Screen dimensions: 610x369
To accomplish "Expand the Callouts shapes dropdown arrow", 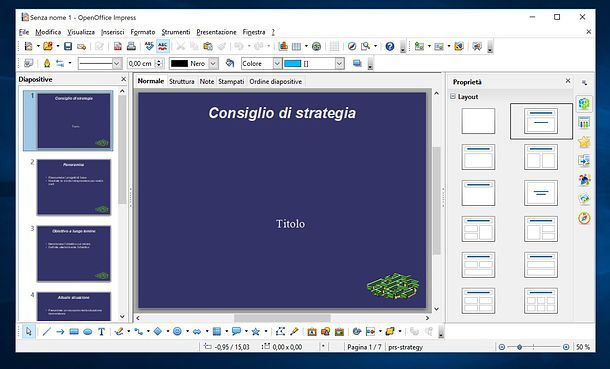I will click(246, 332).
